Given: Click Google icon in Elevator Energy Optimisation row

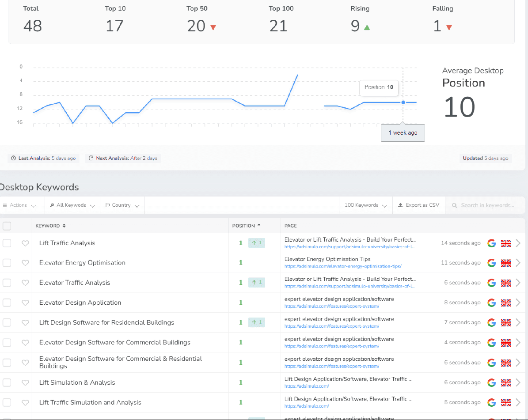Looking at the screenshot, I should pos(491,263).
